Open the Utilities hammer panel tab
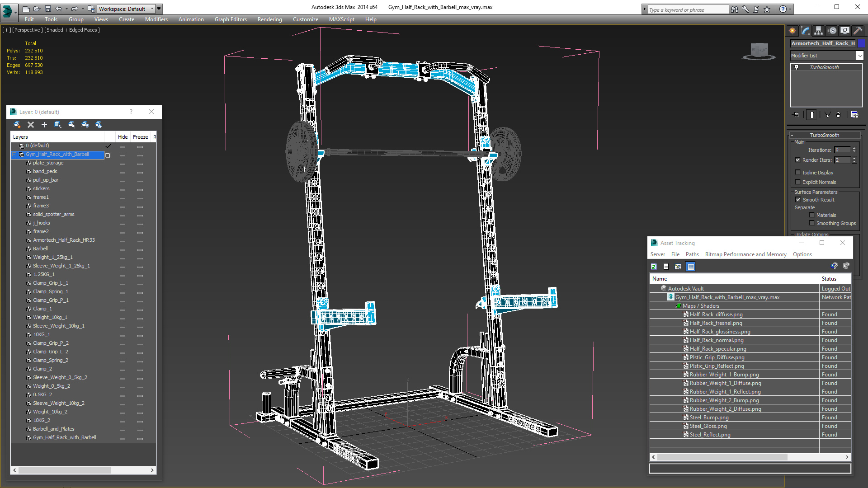Viewport: 868px width, 488px height. pos(858,31)
